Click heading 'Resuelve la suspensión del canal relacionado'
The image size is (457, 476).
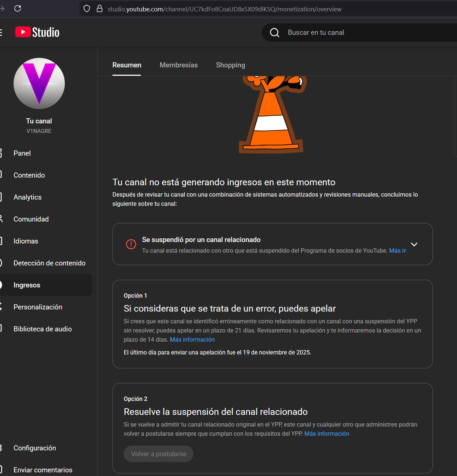(x=216, y=412)
